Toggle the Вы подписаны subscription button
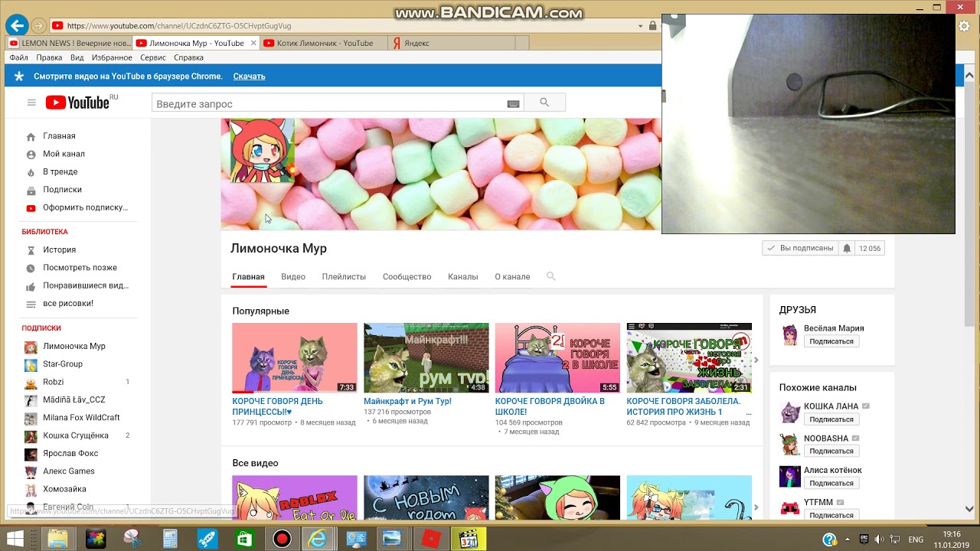Screen dimensions: 980x551 (799, 248)
